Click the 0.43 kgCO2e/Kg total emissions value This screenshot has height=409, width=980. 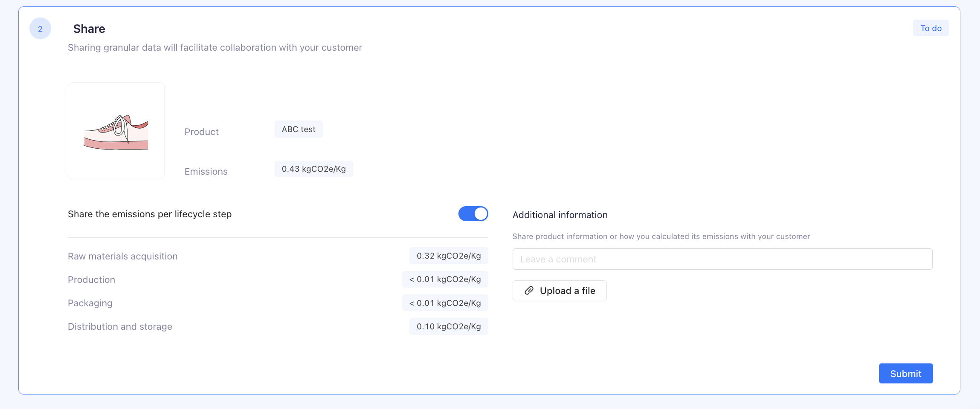tap(313, 169)
